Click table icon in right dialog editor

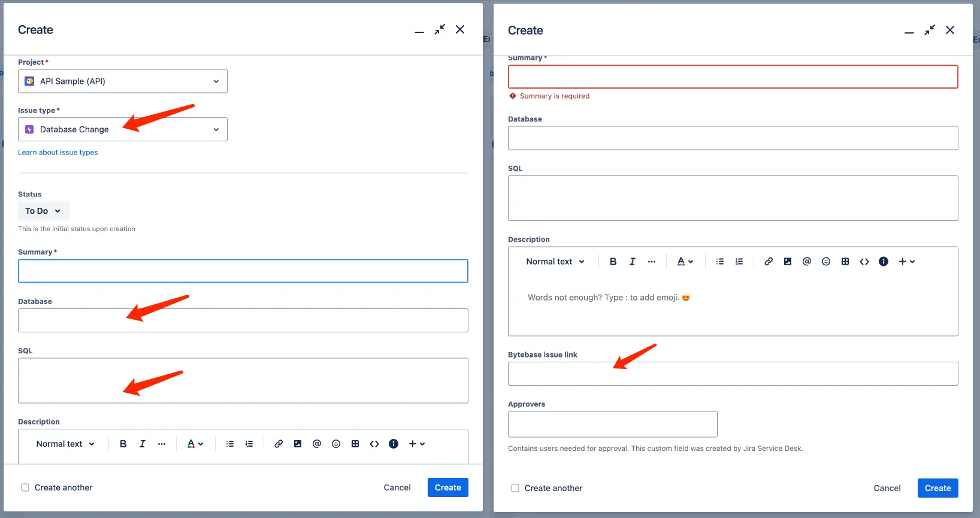point(845,262)
